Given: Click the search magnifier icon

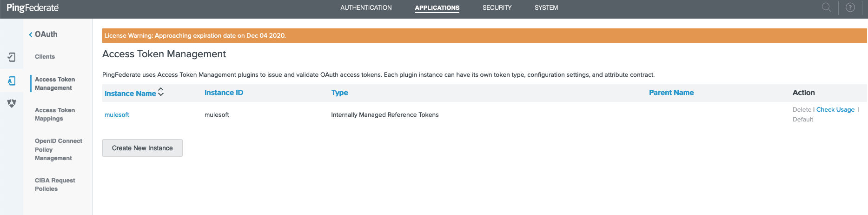Looking at the screenshot, I should click(826, 7).
